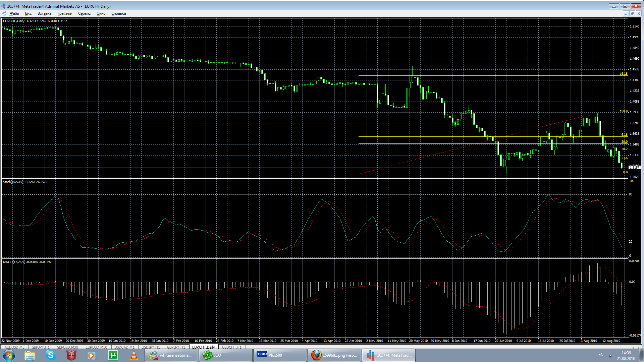Open the Сервис menu
The width and height of the screenshot is (644, 362).
pos(84,13)
